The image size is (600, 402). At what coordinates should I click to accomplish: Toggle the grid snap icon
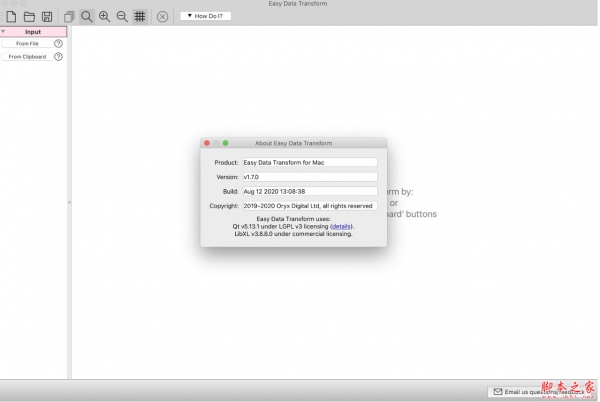tap(140, 16)
